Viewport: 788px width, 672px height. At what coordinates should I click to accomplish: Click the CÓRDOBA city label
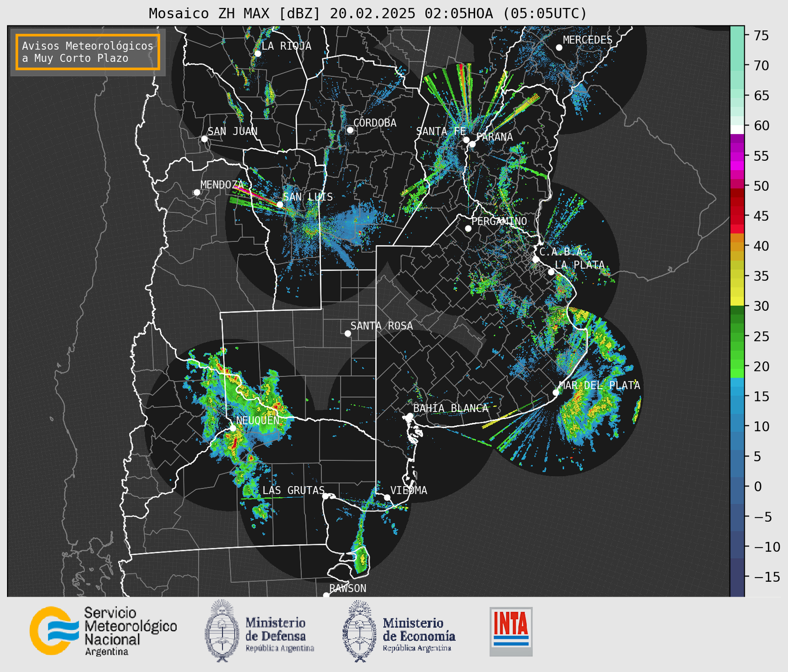coord(375,123)
